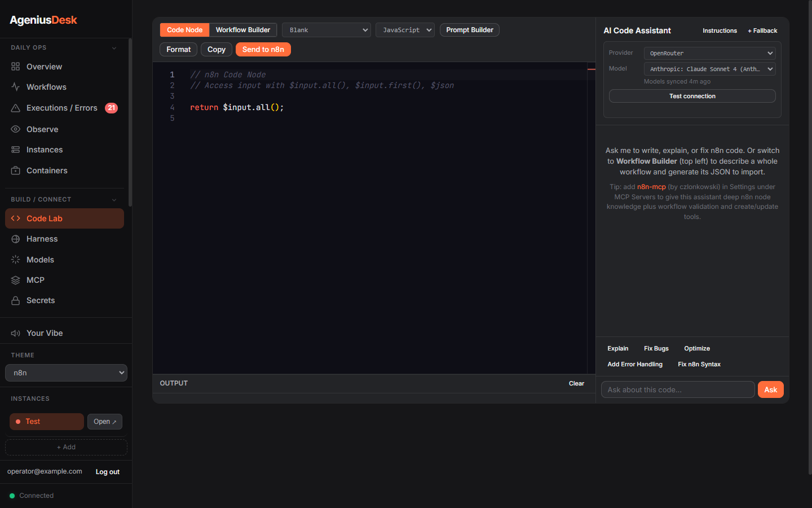
Task: Go to the Models page
Action: pyautogui.click(x=64, y=260)
